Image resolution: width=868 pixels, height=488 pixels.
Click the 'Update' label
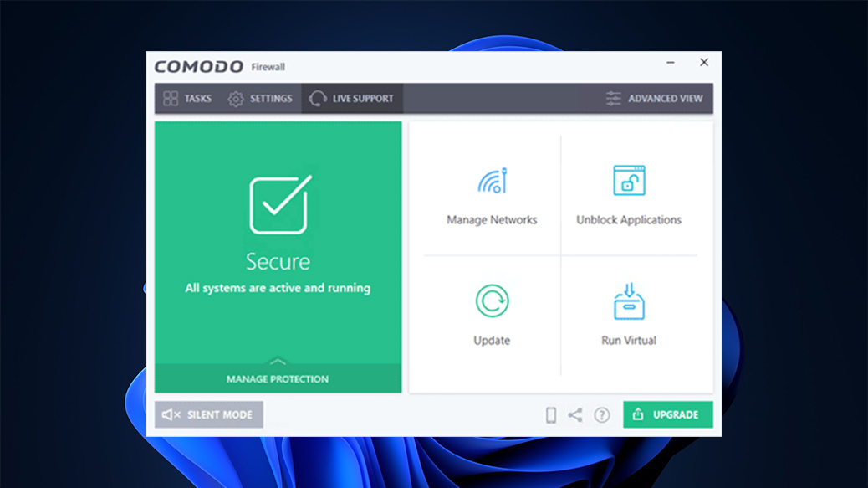[x=492, y=341]
